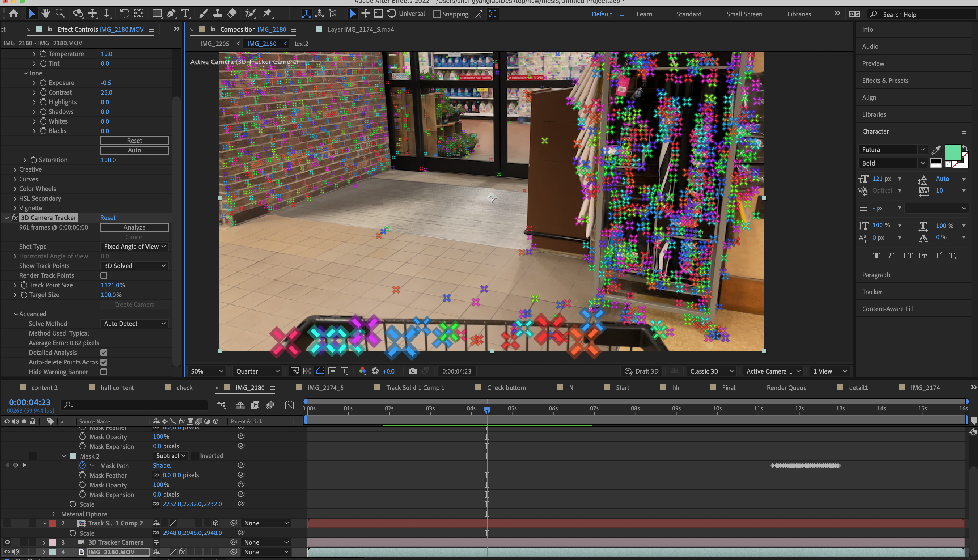Select the Clone Stamp tool
The height and width of the screenshot is (560, 978).
tap(218, 14)
